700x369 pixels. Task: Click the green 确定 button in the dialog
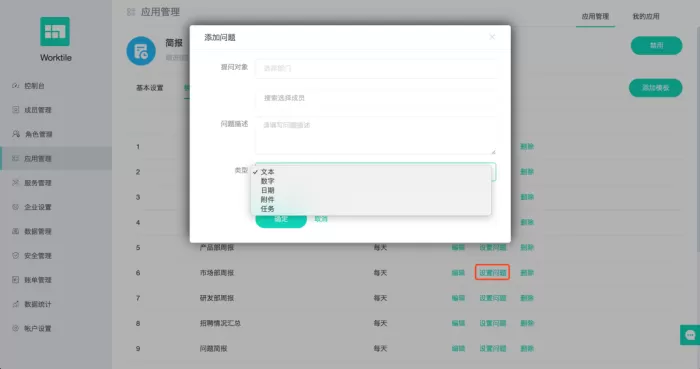point(281,219)
